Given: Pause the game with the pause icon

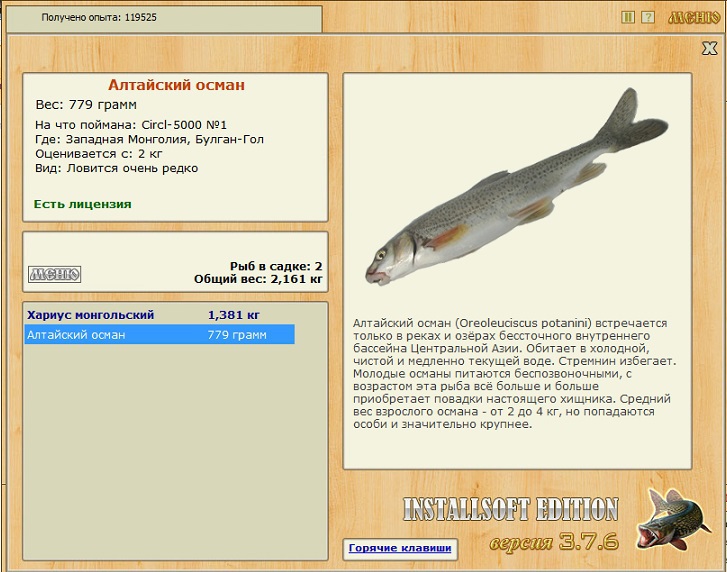Looking at the screenshot, I should (627, 18).
